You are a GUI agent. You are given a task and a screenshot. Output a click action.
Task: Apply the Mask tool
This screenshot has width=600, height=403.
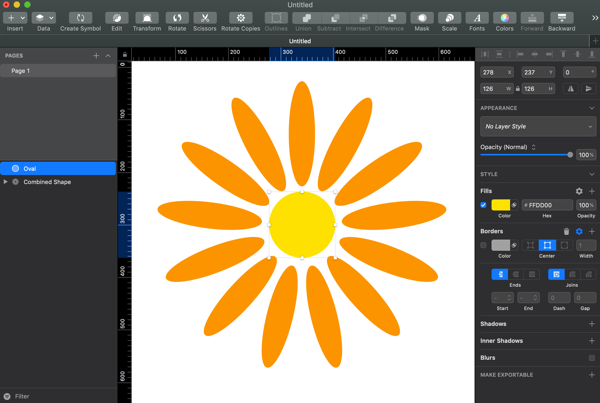tap(422, 18)
